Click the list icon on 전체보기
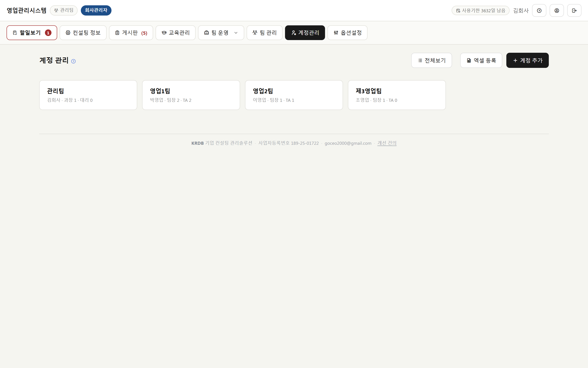Screen dimensions: 588x368 point(420,60)
